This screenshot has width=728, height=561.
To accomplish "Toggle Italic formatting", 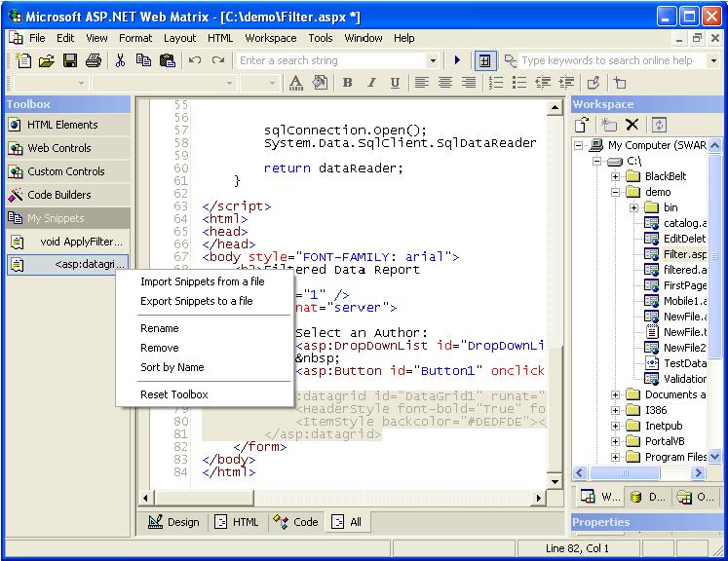I will click(371, 83).
